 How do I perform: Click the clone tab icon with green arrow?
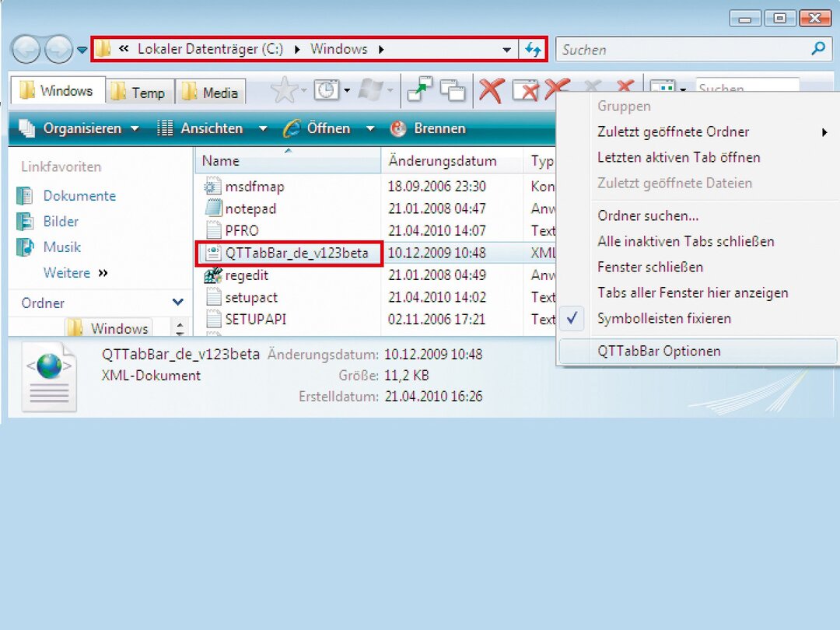click(x=420, y=91)
